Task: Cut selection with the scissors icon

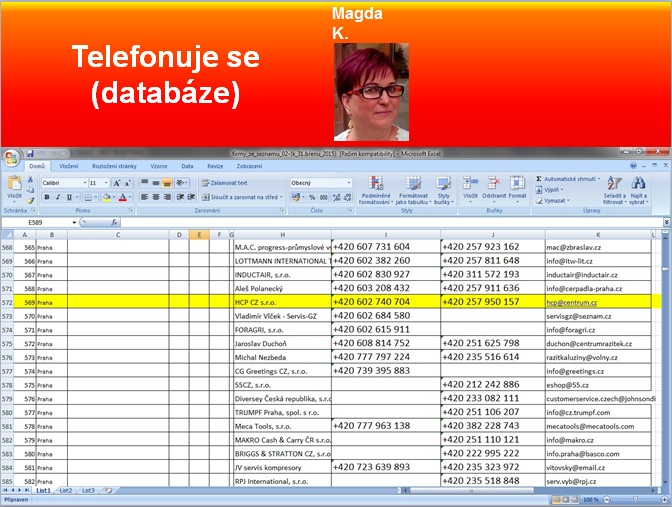Action: point(30,179)
